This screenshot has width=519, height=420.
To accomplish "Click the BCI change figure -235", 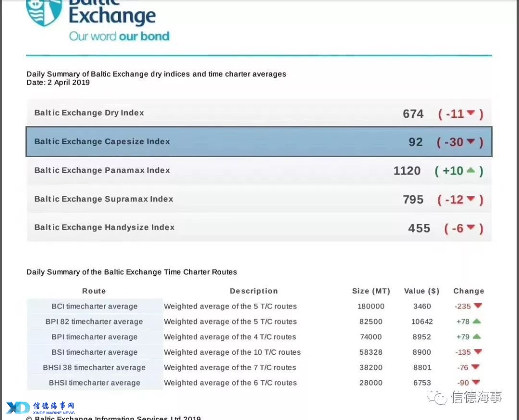I will point(463,306).
